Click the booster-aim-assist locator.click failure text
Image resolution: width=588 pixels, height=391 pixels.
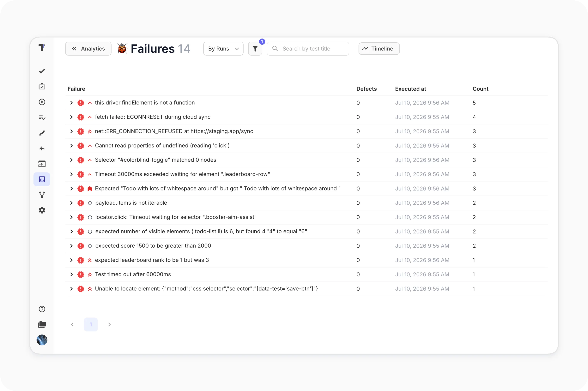point(176,217)
